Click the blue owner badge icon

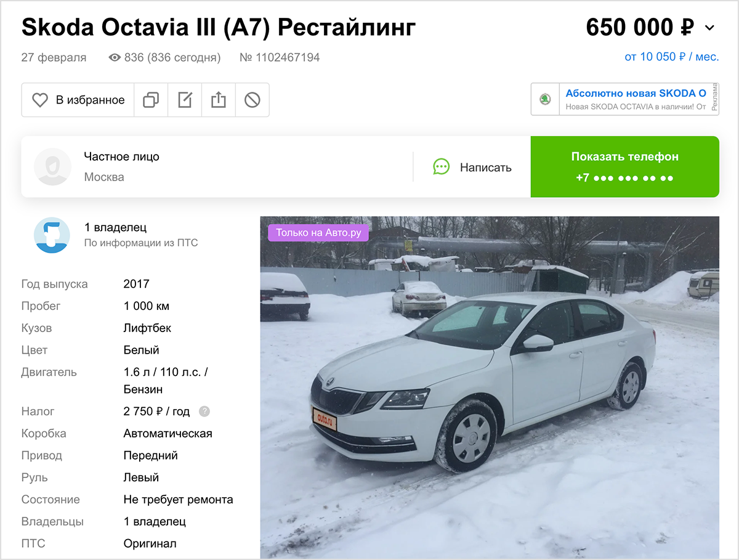(x=52, y=235)
